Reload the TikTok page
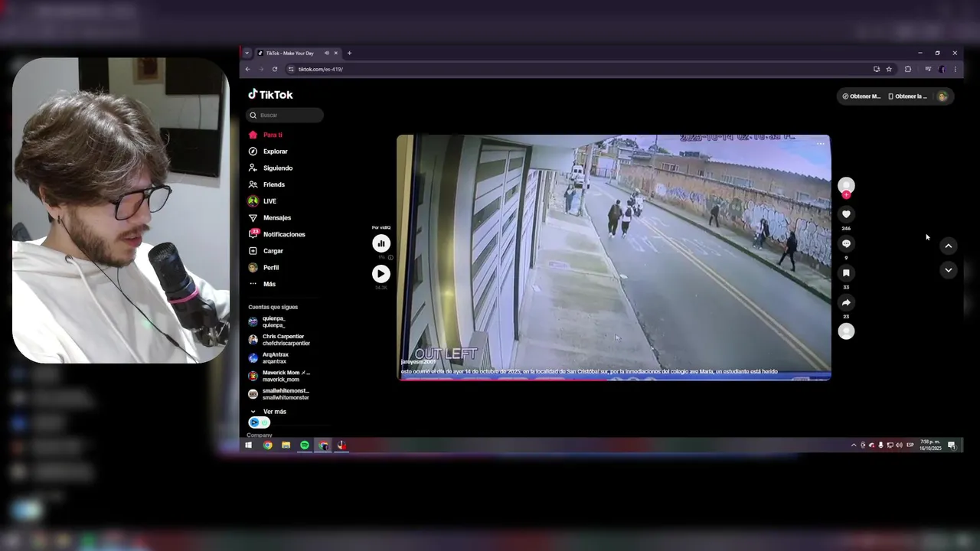Viewport: 980px width, 551px height. pyautogui.click(x=275, y=69)
